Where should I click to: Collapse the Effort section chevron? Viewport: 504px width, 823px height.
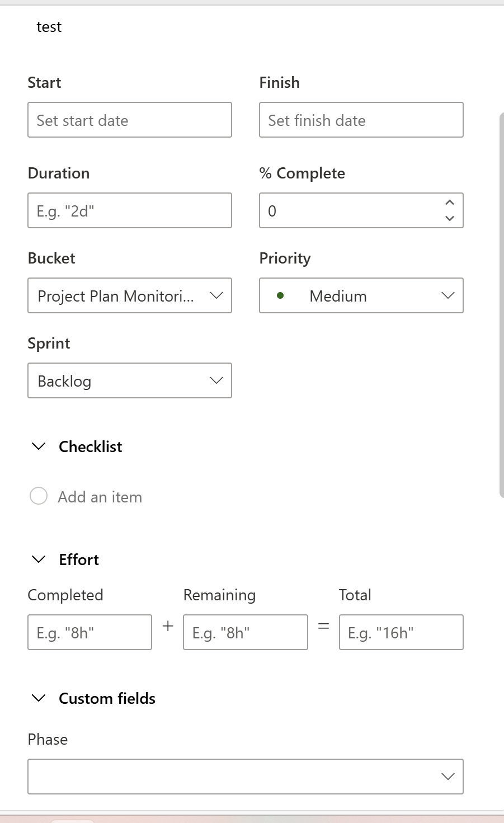click(x=39, y=559)
